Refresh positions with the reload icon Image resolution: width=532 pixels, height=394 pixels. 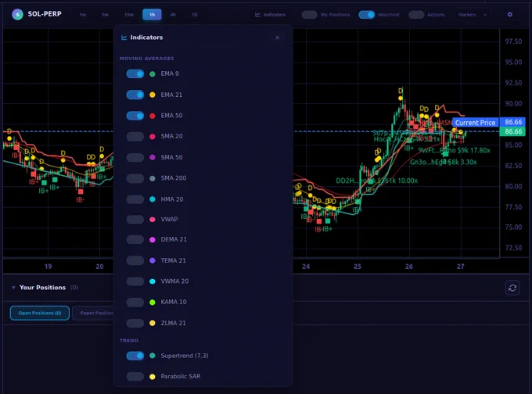point(512,288)
